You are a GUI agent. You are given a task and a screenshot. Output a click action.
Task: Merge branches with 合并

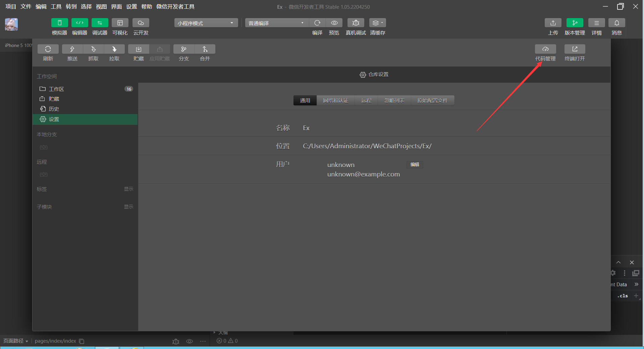click(x=205, y=49)
